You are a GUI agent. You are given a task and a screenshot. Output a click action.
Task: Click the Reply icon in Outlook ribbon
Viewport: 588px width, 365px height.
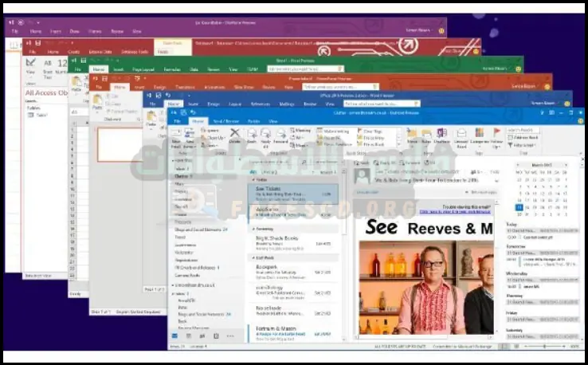(x=252, y=134)
